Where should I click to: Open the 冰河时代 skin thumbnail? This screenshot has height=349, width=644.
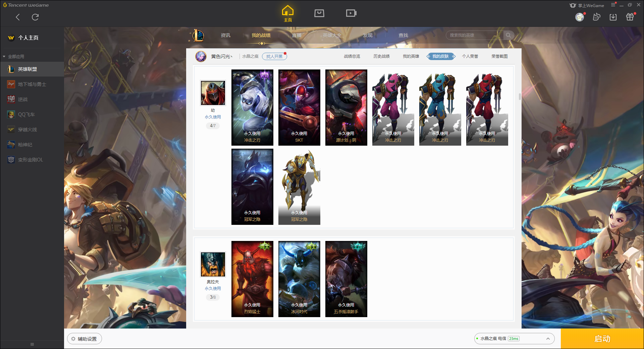[299, 279]
